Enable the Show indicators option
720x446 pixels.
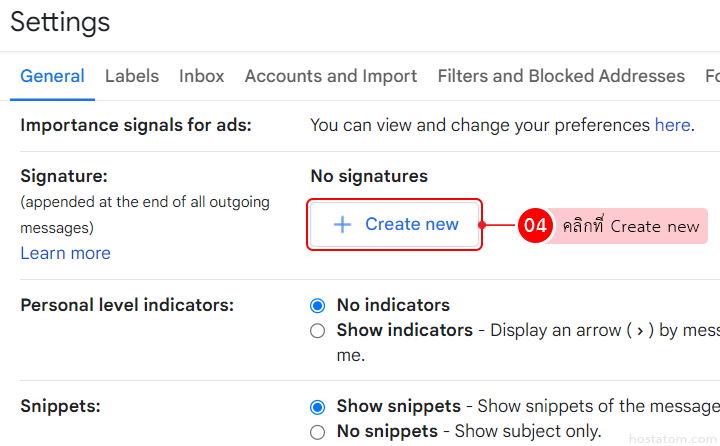click(318, 330)
